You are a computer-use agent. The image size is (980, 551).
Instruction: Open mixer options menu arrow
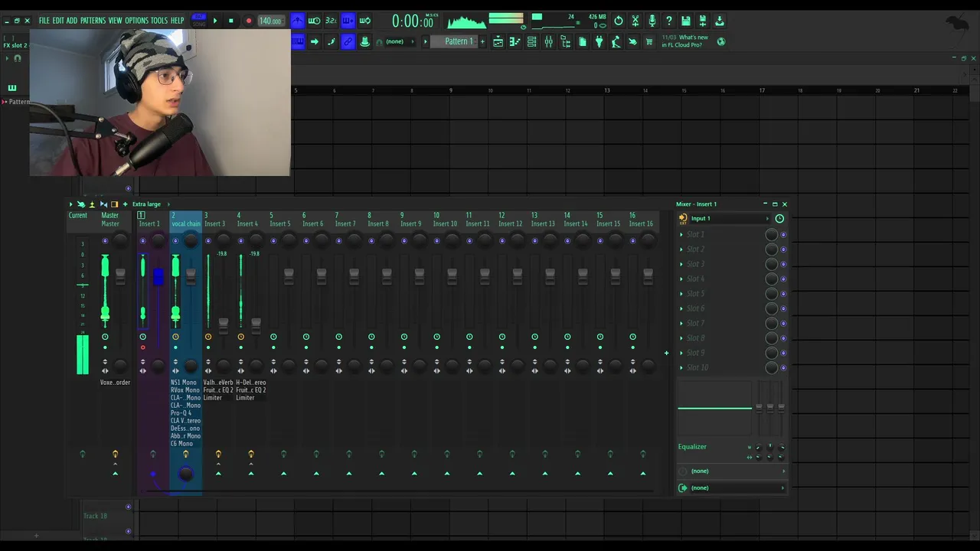(71, 204)
